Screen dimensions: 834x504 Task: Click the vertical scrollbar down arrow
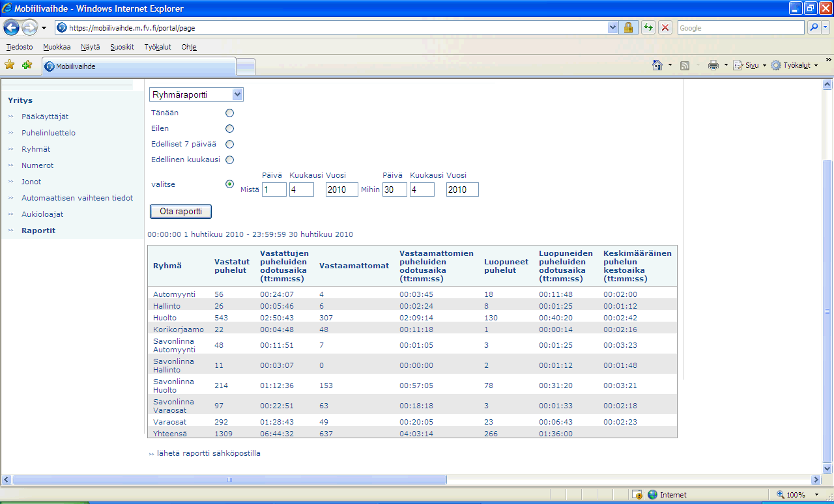pyautogui.click(x=827, y=468)
